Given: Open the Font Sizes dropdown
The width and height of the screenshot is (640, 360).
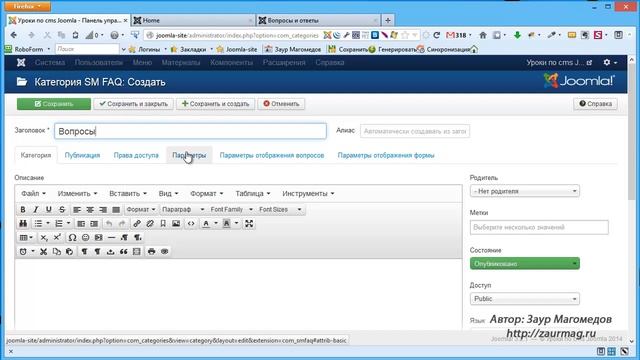Looking at the screenshot, I should coord(280,209).
